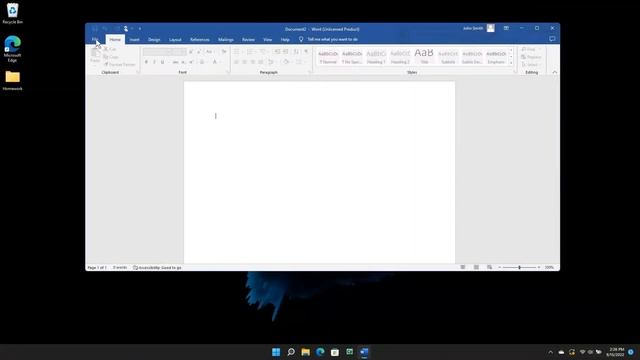Apply the Title style
The width and height of the screenshot is (640, 360).
point(424,56)
